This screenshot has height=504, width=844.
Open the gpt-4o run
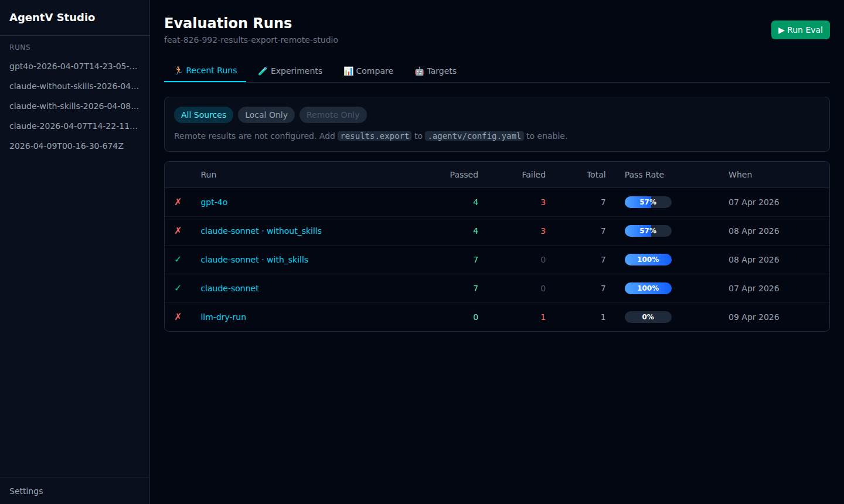214,202
